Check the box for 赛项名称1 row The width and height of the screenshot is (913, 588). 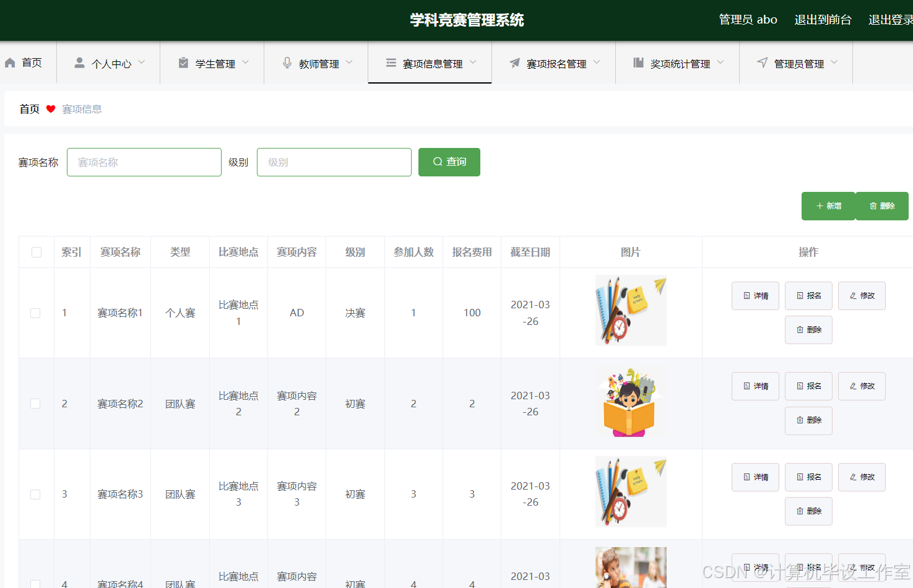pyautogui.click(x=35, y=313)
